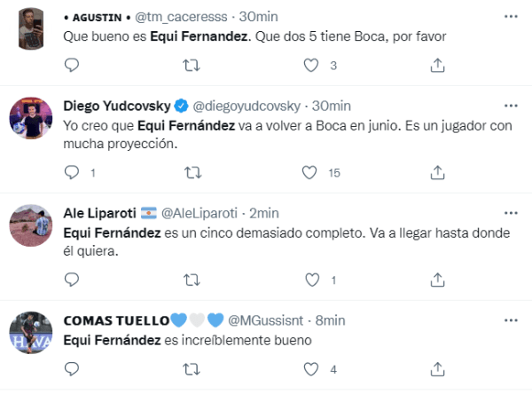
Task: Open more options on Ale Liparoti's tweet
Action: [510, 213]
